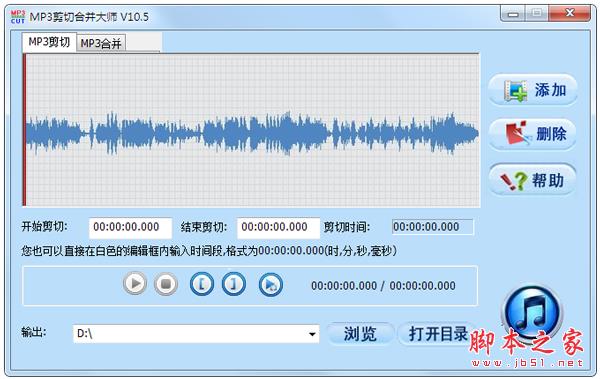The height and width of the screenshot is (379, 600).
Task: Set cut start with left bracket icon
Action: pos(202,284)
